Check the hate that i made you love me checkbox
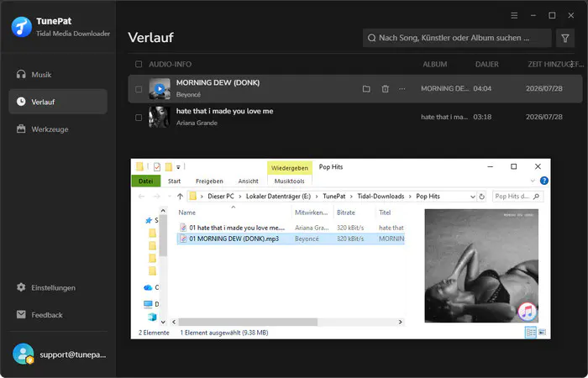This screenshot has height=378, width=588. tap(139, 118)
